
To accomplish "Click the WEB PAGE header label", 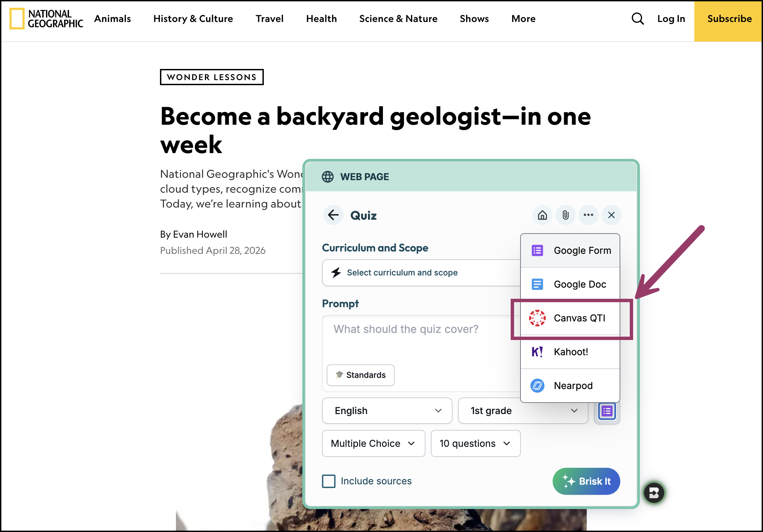I will pos(365,177).
